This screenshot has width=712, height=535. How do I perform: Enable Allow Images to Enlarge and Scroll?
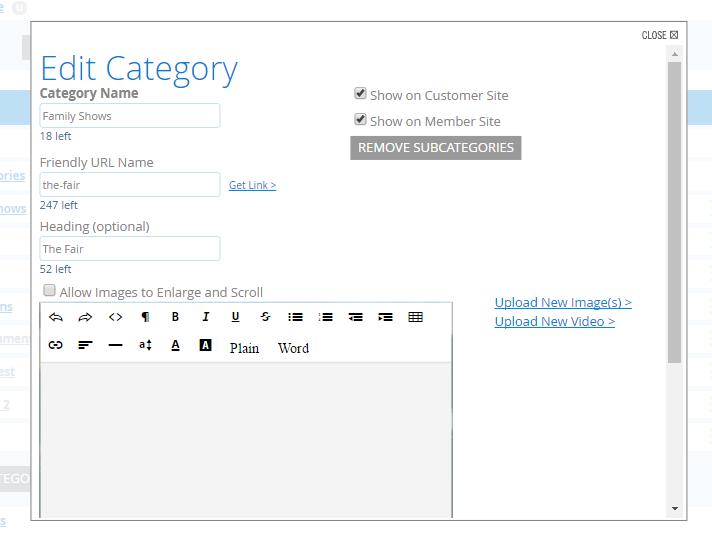click(49, 290)
